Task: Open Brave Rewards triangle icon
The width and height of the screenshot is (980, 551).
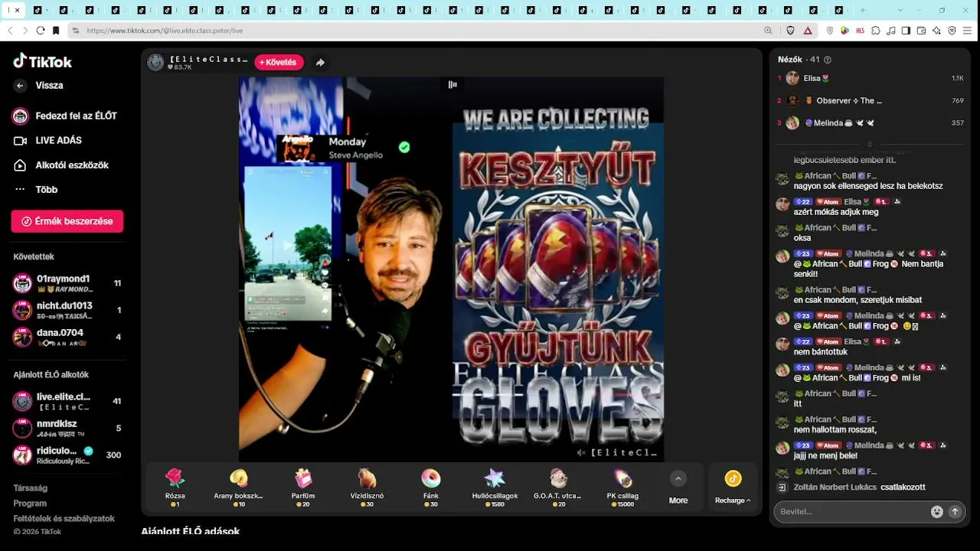Action: click(808, 31)
